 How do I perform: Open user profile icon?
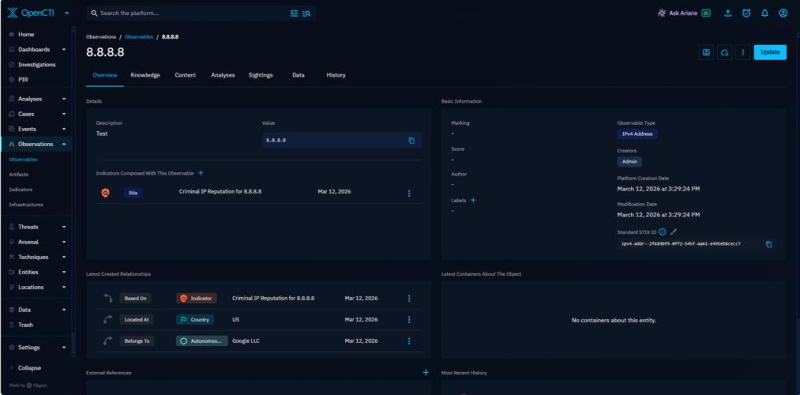click(x=783, y=13)
